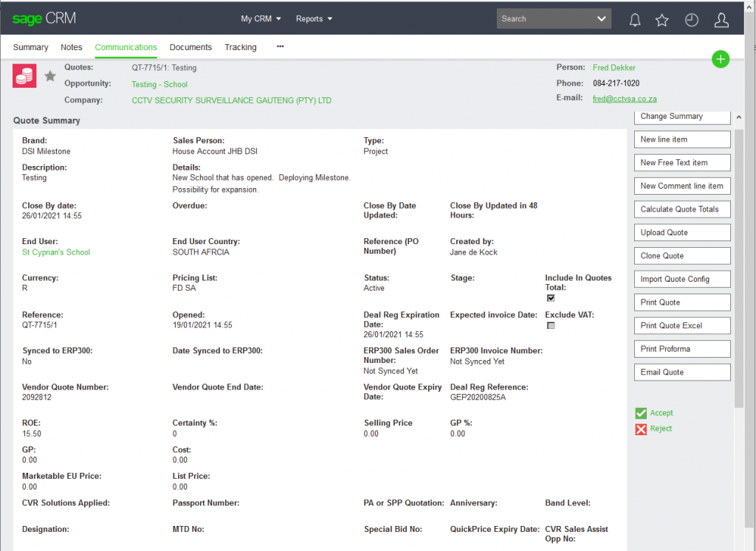The height and width of the screenshot is (551, 756).
Task: Click the pink quote coins icon
Action: coord(24,76)
